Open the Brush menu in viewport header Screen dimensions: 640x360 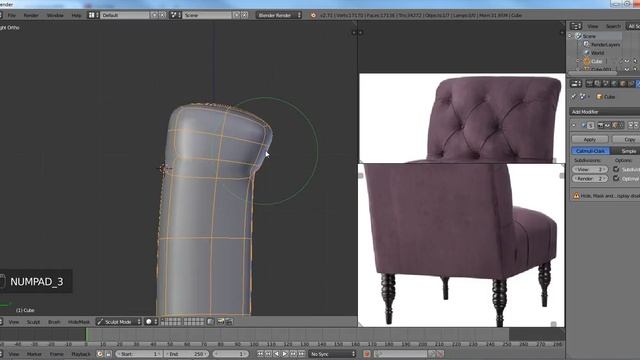pyautogui.click(x=54, y=322)
